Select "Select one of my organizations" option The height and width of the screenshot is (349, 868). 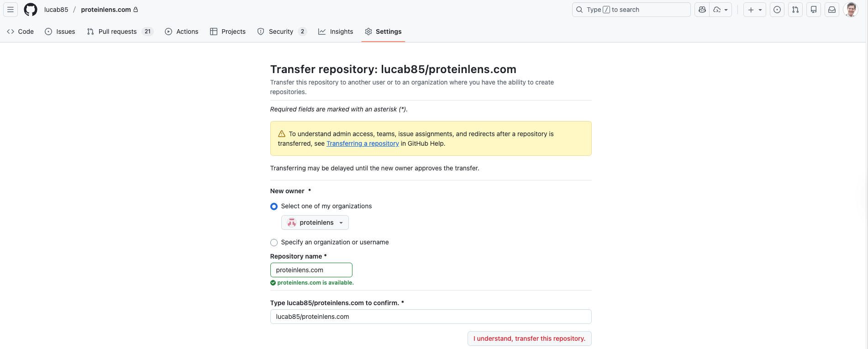pos(274,206)
